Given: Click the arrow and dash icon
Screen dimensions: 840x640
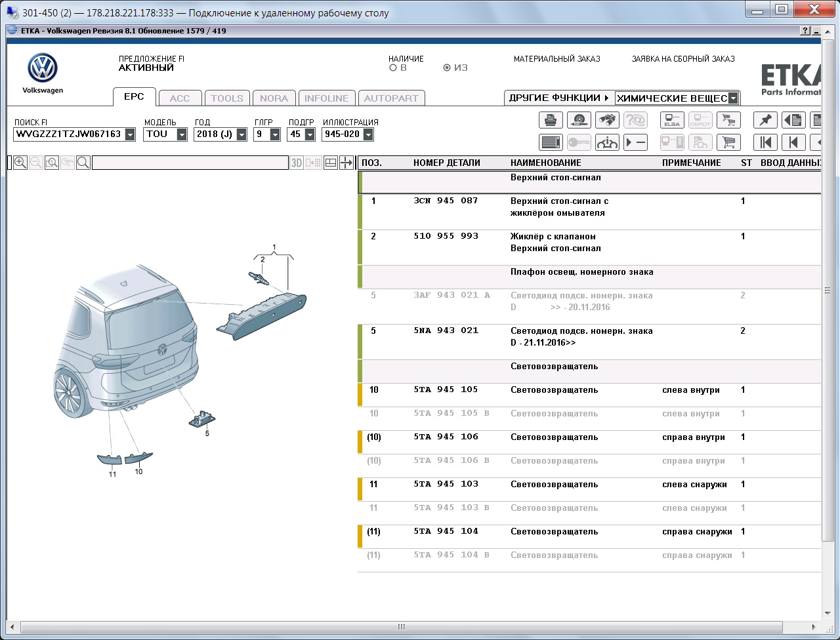Looking at the screenshot, I should pyautogui.click(x=635, y=142).
